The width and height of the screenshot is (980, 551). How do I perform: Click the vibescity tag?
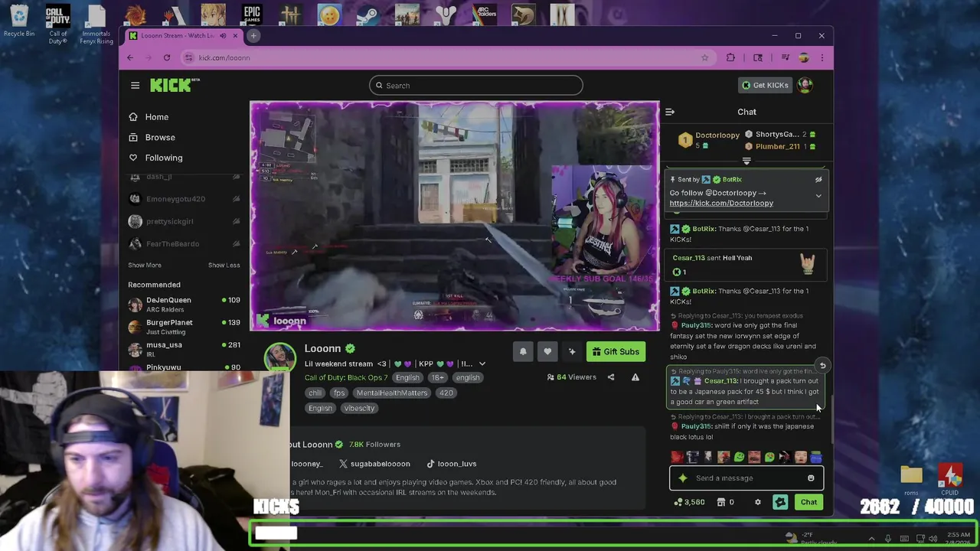click(359, 408)
